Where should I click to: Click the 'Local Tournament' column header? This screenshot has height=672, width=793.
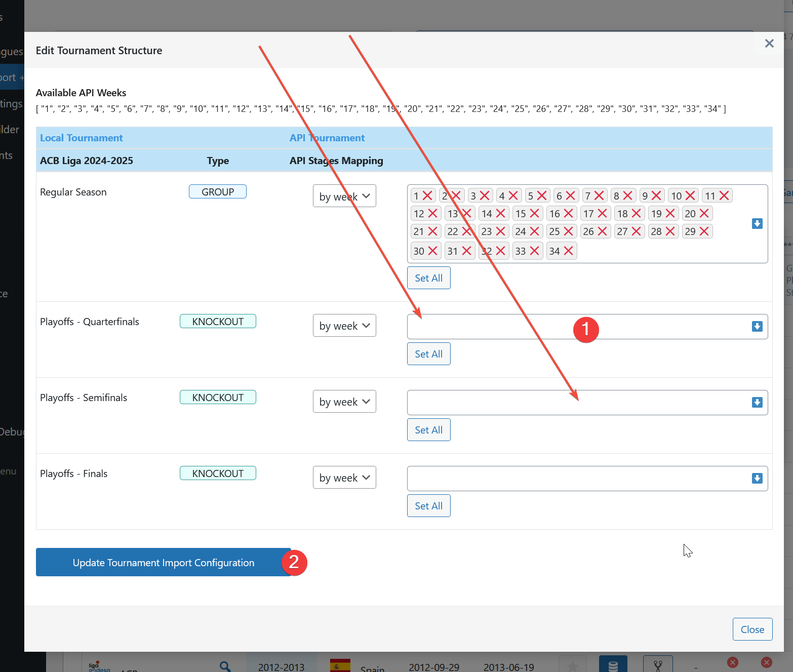(82, 138)
